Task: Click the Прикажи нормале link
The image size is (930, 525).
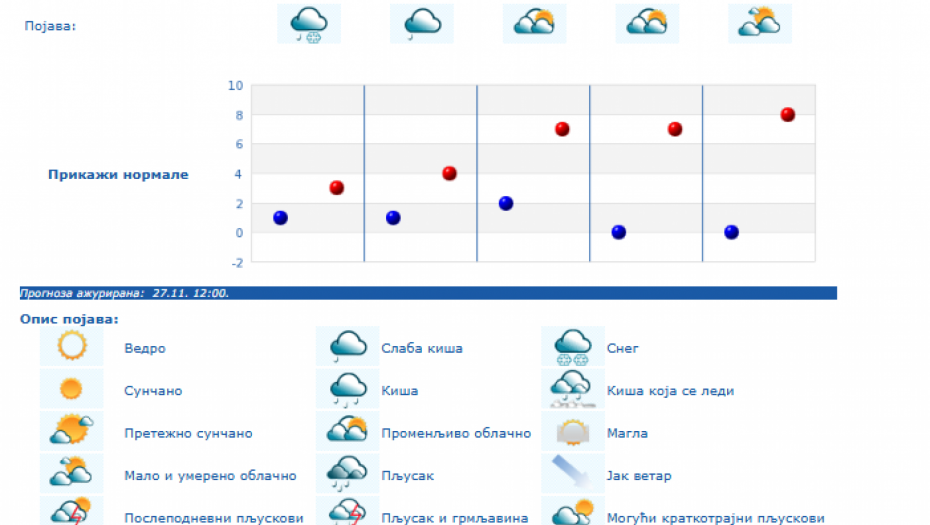Action: click(x=118, y=175)
